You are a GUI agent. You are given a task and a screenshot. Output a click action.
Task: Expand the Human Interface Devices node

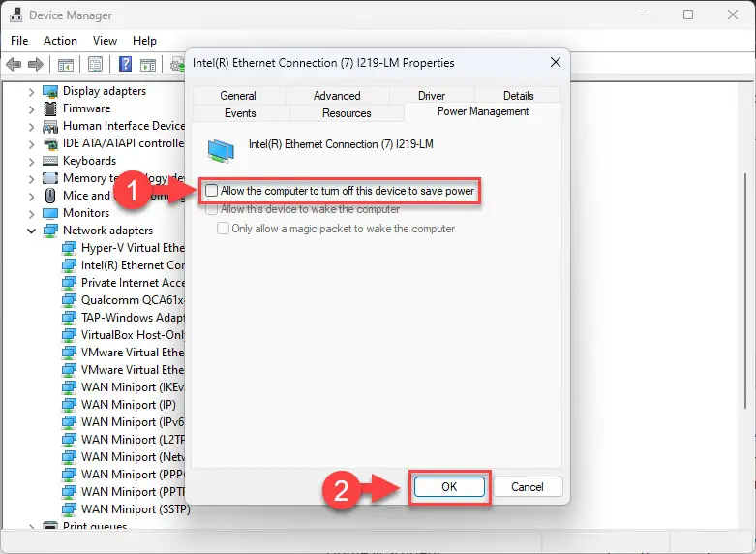coord(31,127)
